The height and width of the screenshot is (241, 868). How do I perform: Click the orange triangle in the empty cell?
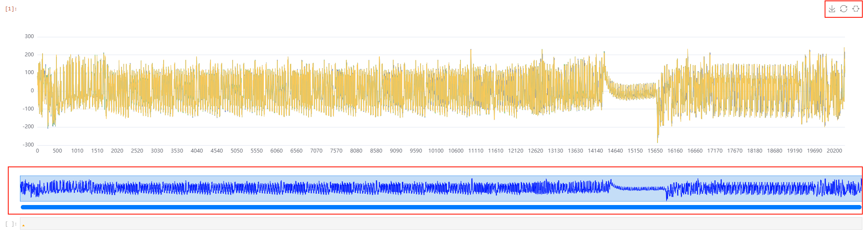23,225
